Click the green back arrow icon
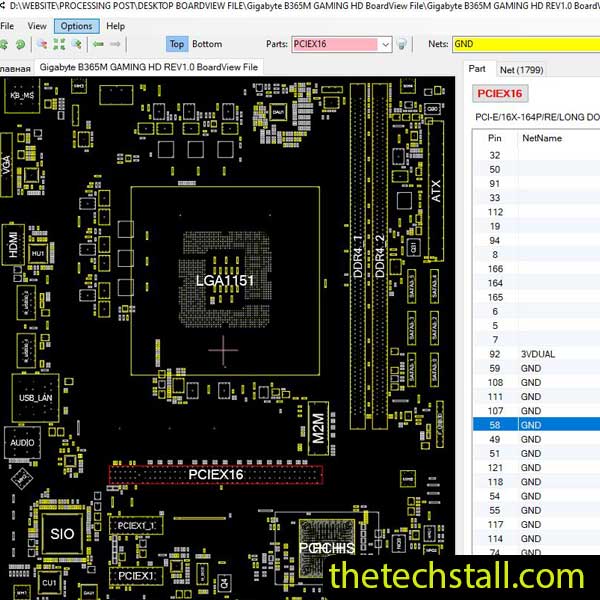This screenshot has width=600, height=600. [98, 44]
